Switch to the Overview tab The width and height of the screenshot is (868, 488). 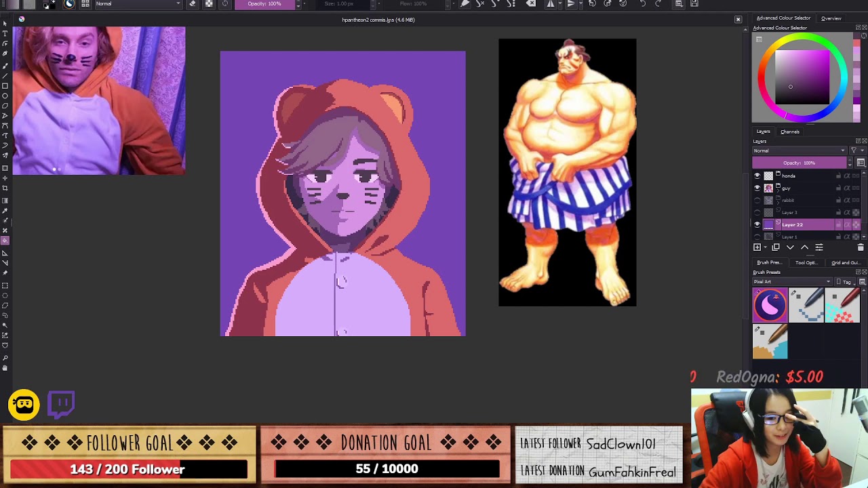click(831, 18)
